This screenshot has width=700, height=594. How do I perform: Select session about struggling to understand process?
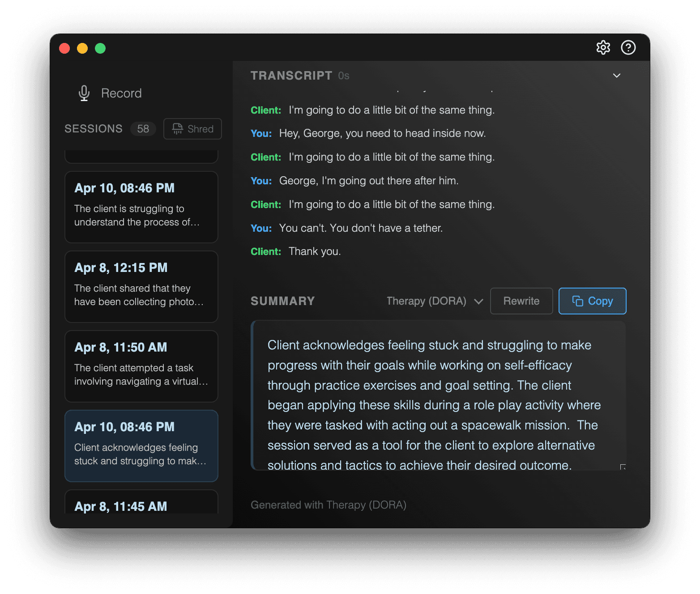(x=141, y=207)
